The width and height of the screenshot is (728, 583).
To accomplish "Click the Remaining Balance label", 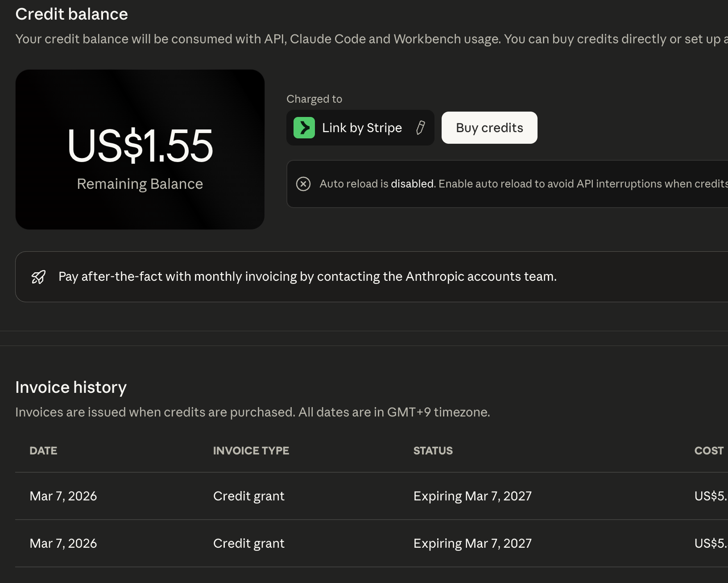I will click(140, 184).
